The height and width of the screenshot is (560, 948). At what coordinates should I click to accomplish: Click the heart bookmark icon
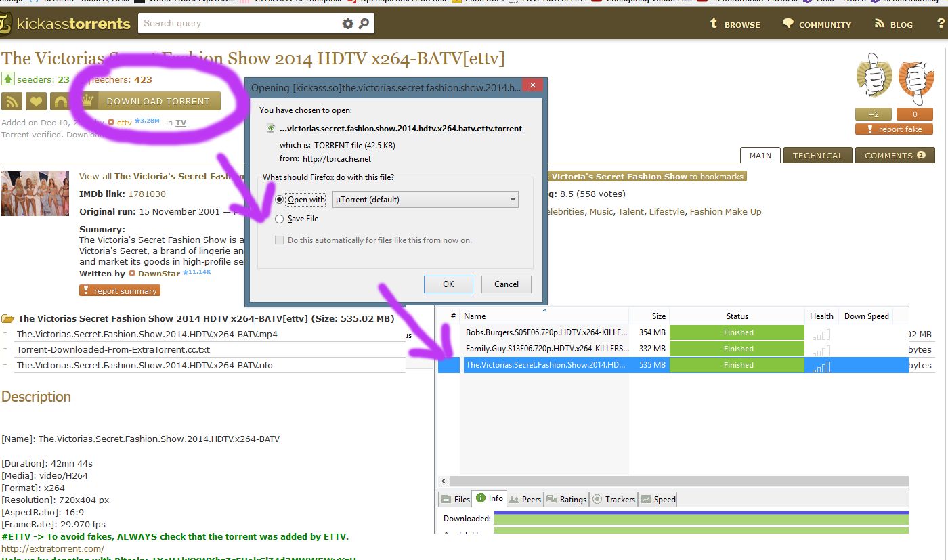click(x=37, y=102)
